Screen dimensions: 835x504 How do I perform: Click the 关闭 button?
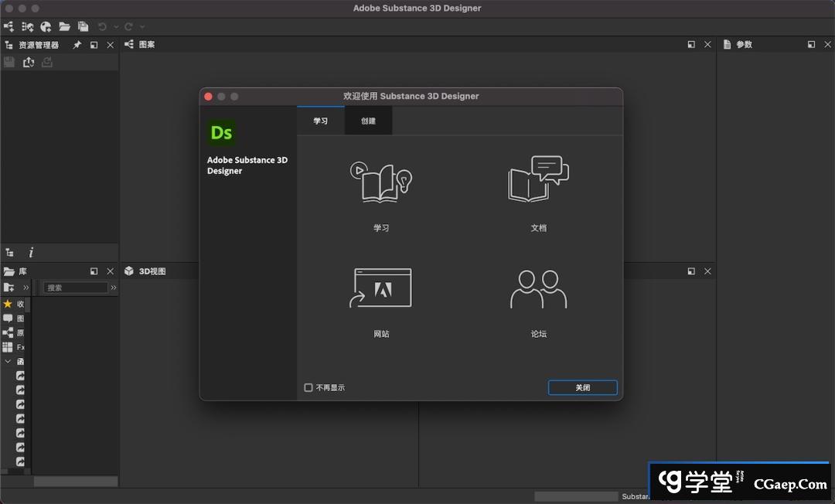pyautogui.click(x=582, y=387)
